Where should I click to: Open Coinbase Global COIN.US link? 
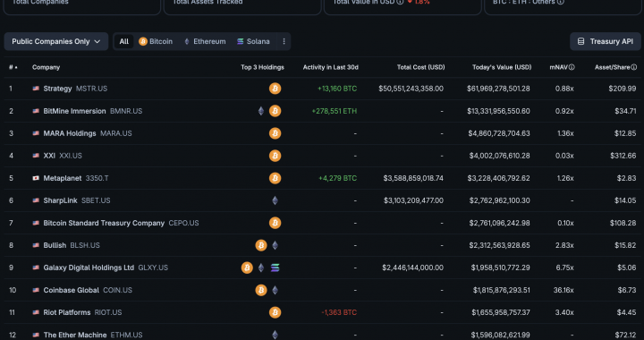pos(88,290)
